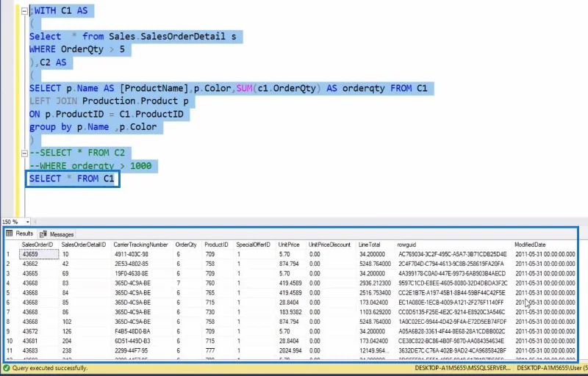Click LineTotal value 12149.964...
This screenshot has height=376, width=588.
point(375,351)
